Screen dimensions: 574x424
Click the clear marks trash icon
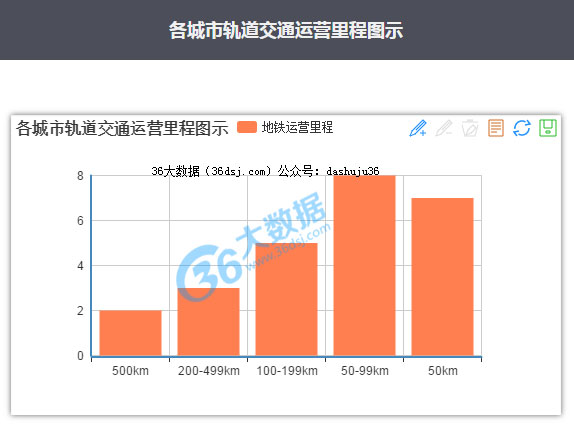click(x=470, y=128)
